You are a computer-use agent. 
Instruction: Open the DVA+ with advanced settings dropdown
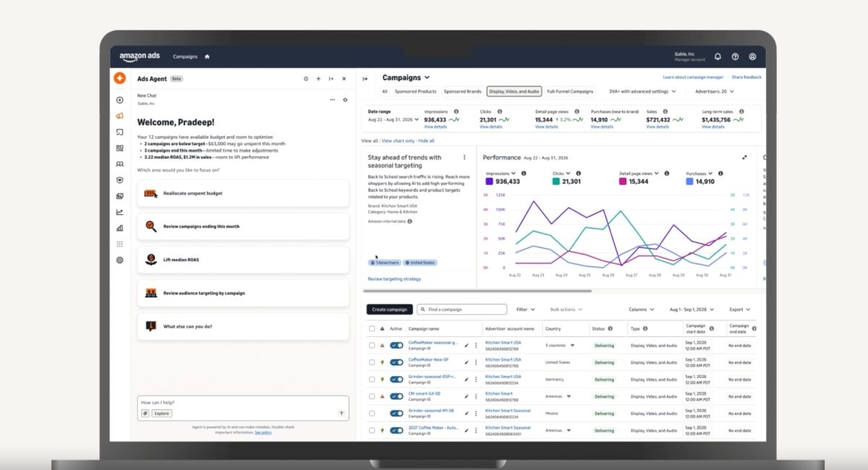(x=643, y=92)
